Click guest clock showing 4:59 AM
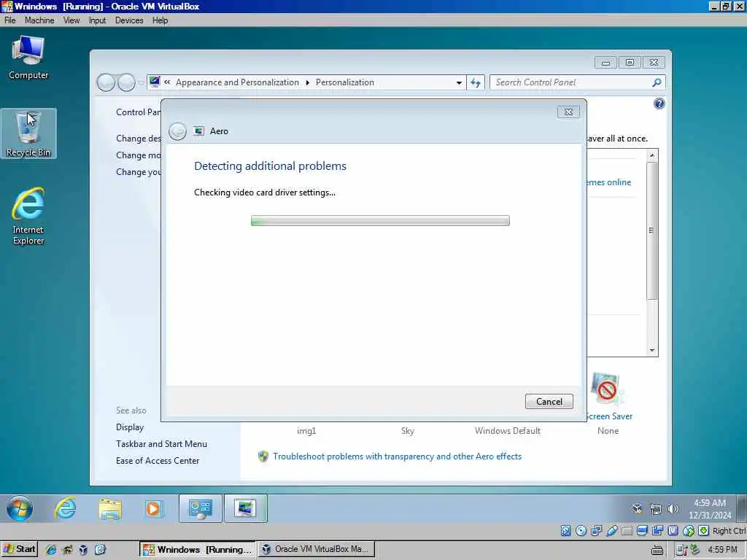Screen dimensions: 747x560 pos(709,508)
